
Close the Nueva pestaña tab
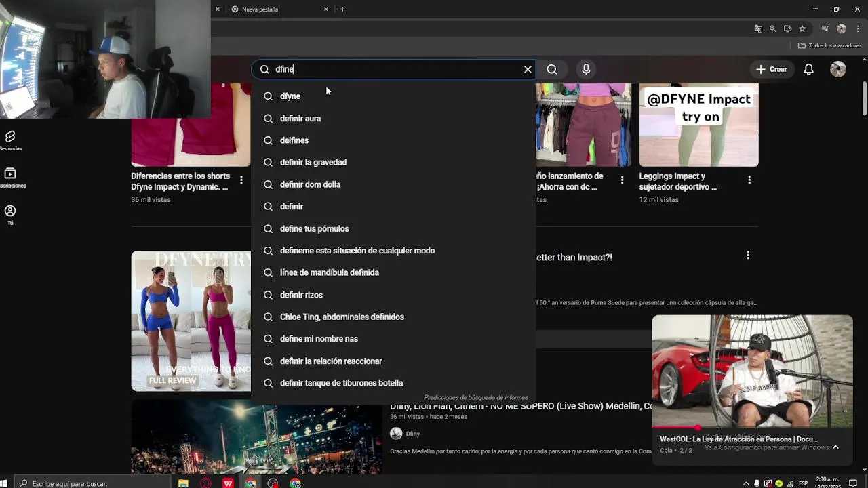point(326,9)
